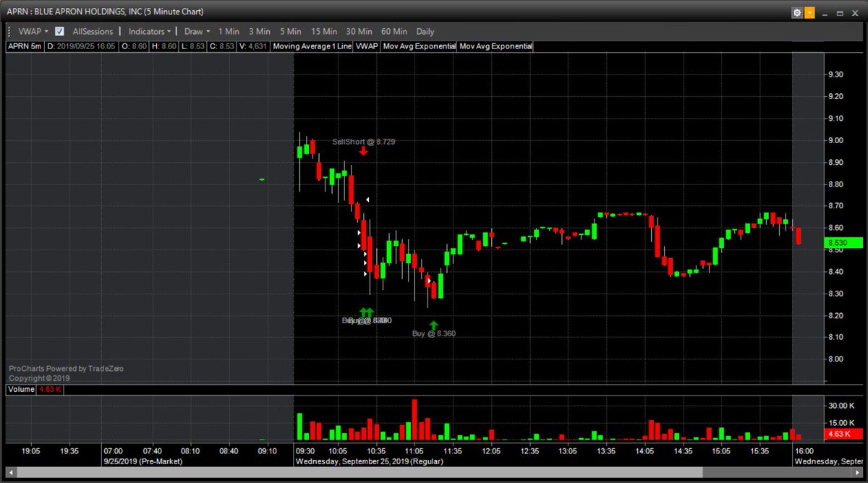This screenshot has width=868, height=483.
Task: Click the red 4.63 K volume axis tag
Action: (843, 434)
